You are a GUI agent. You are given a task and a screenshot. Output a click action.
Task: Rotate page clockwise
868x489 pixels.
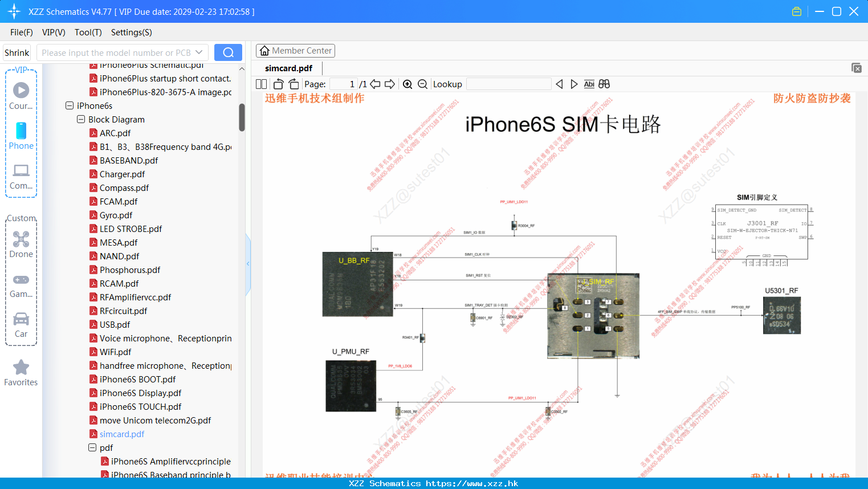coord(294,84)
